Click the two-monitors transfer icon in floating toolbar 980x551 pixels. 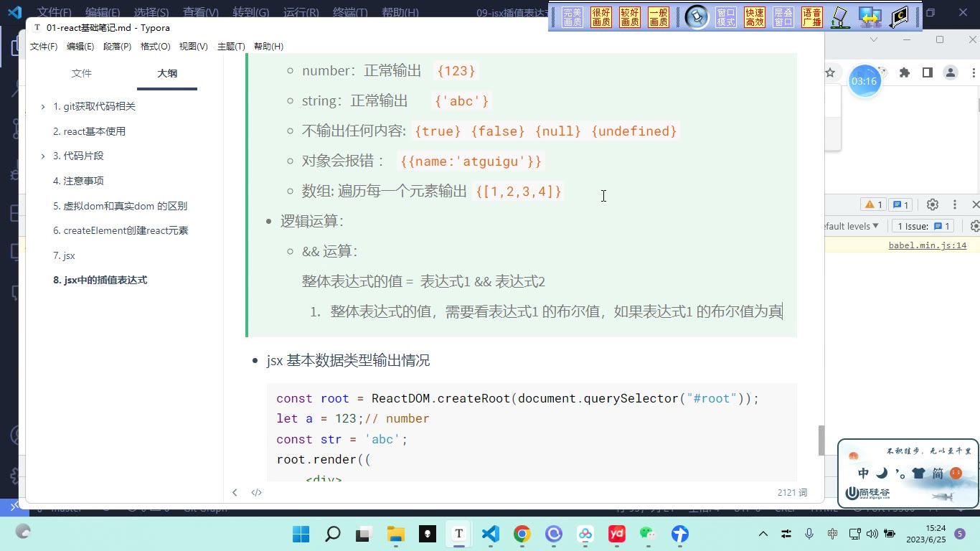coord(870,17)
